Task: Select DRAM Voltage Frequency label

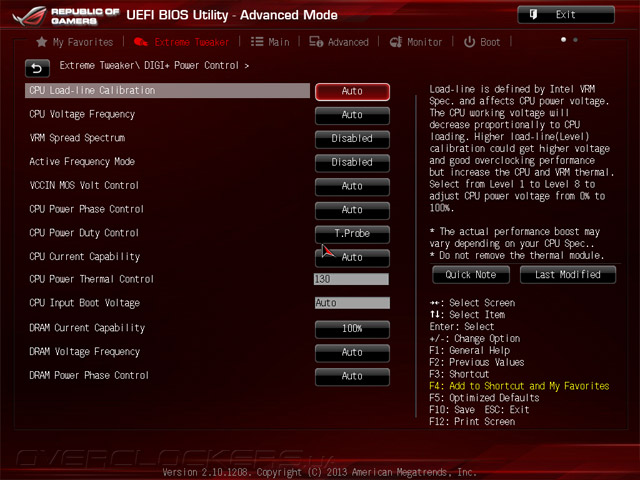Action: pos(84,351)
